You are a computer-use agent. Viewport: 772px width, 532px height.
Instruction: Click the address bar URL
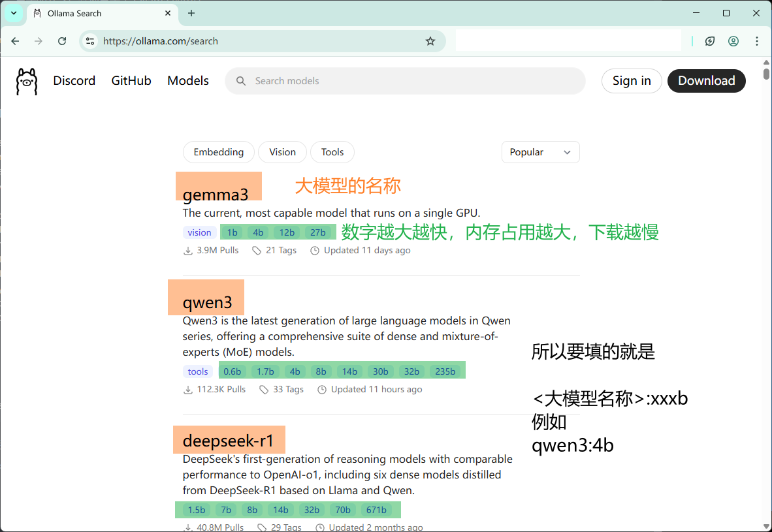pos(161,41)
